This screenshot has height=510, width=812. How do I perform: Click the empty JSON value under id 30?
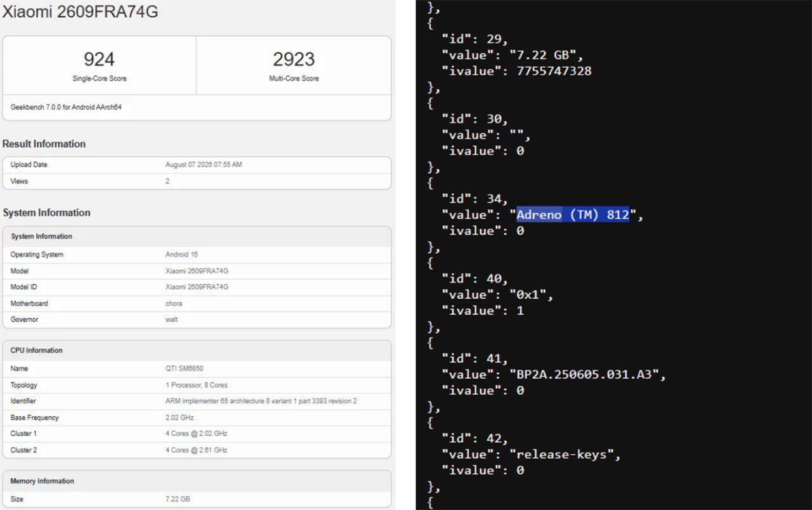coord(516,135)
